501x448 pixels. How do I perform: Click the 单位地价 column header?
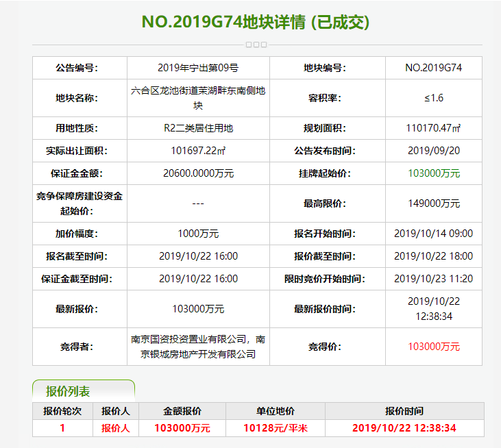click(x=276, y=411)
